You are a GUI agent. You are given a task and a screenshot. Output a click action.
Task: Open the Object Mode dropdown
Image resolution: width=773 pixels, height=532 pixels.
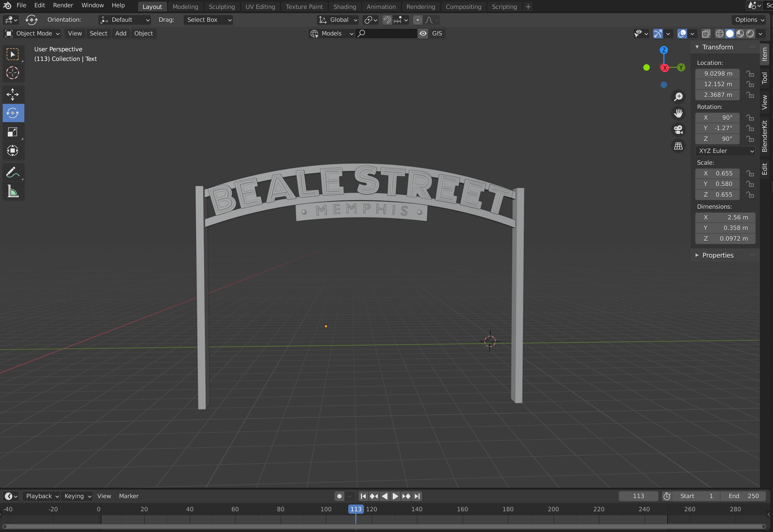click(32, 33)
